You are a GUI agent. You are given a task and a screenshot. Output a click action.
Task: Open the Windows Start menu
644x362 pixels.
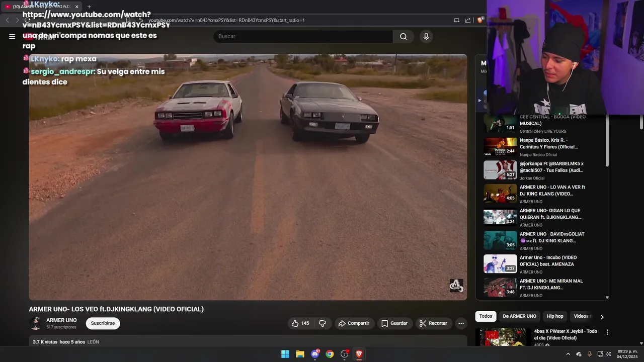[x=285, y=354]
